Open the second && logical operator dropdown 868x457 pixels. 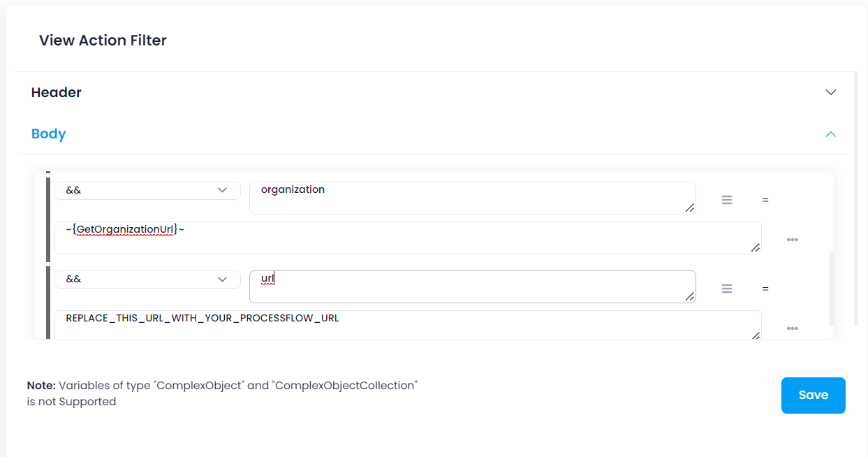click(147, 279)
